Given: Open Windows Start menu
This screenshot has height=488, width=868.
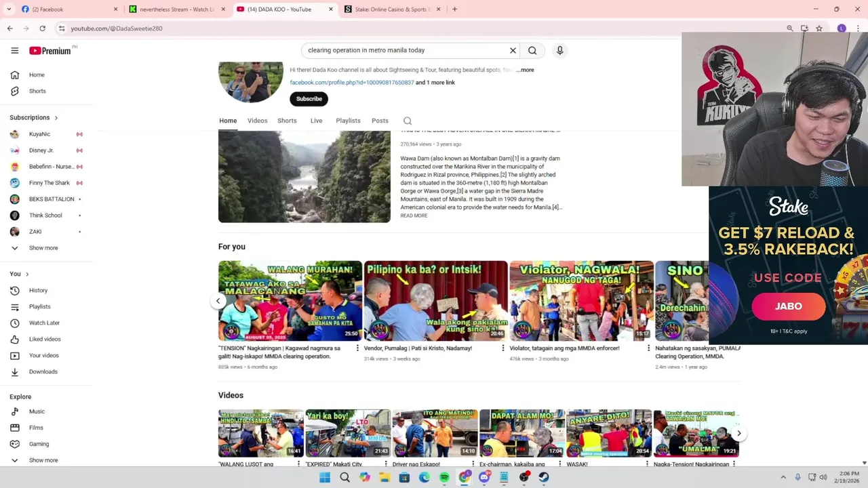Looking at the screenshot, I should [x=325, y=477].
